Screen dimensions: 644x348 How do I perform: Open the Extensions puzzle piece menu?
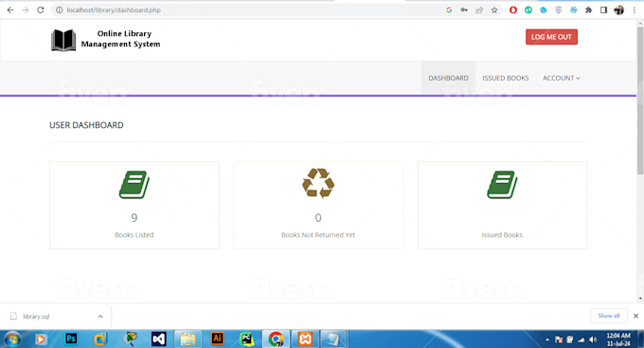[x=588, y=9]
